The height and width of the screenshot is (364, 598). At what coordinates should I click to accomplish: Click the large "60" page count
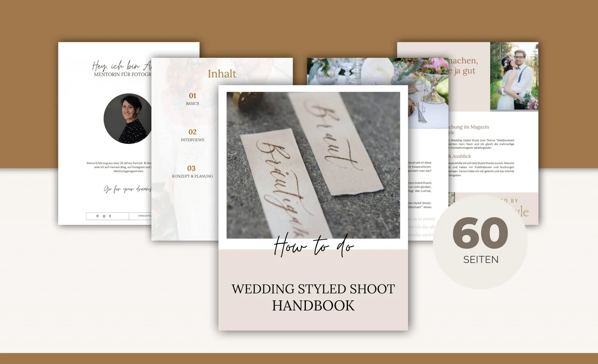(480, 232)
